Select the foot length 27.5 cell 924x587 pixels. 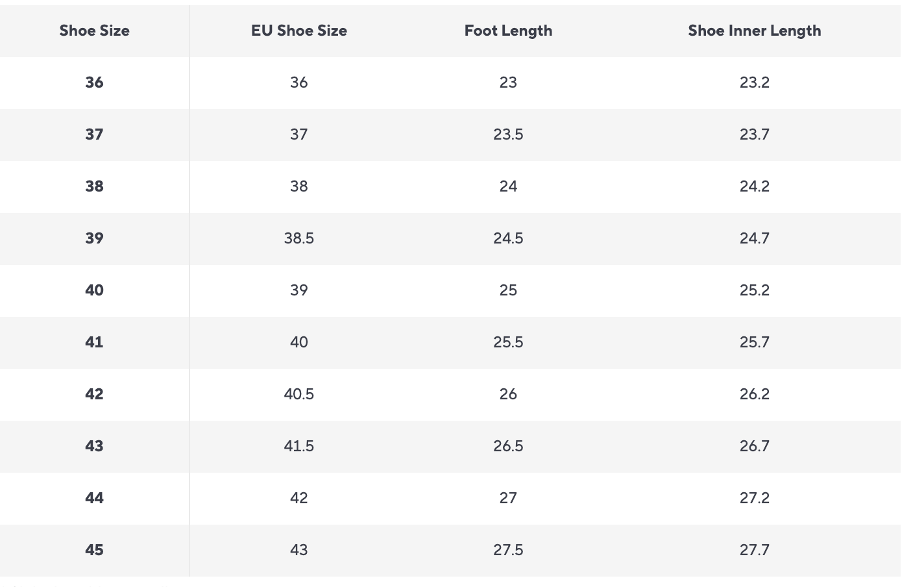(508, 550)
